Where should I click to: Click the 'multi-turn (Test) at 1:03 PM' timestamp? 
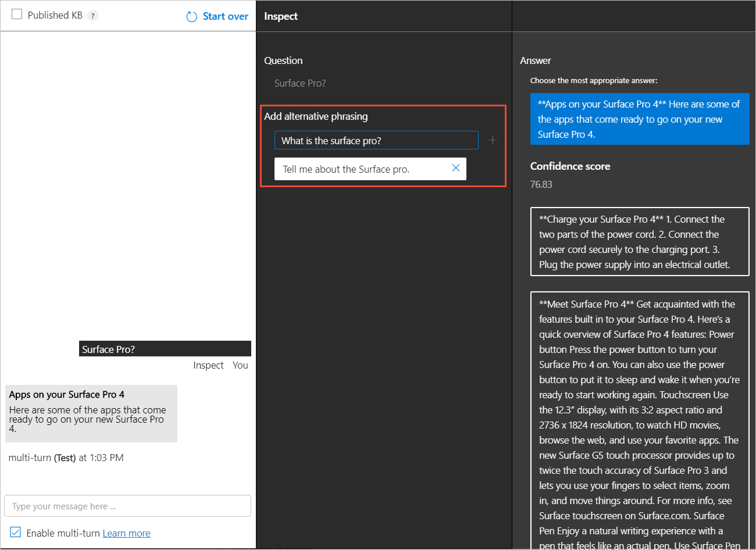[x=66, y=458]
